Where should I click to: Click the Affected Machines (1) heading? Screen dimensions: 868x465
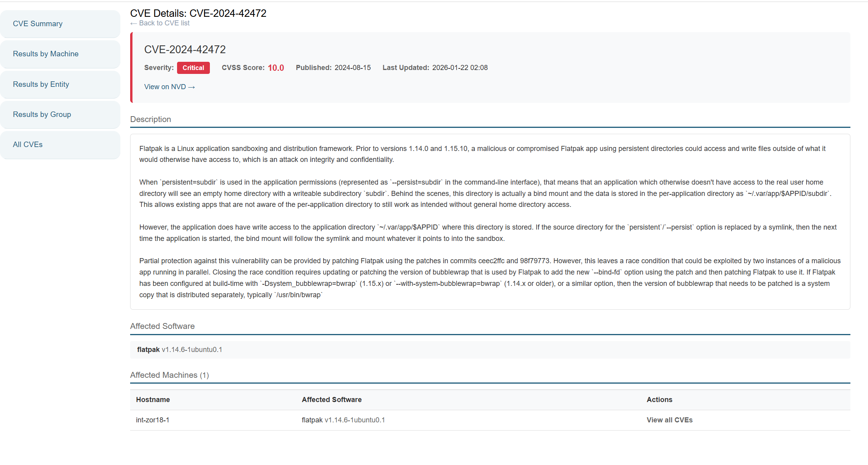point(169,375)
